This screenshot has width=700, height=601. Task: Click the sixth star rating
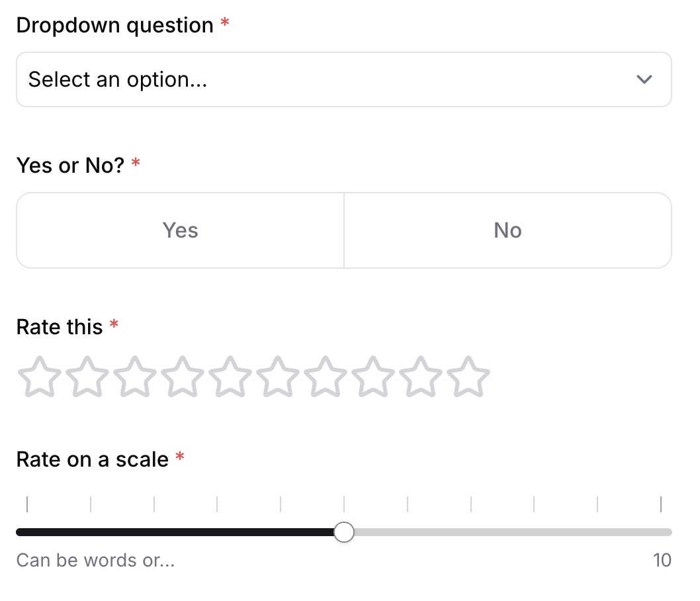278,377
